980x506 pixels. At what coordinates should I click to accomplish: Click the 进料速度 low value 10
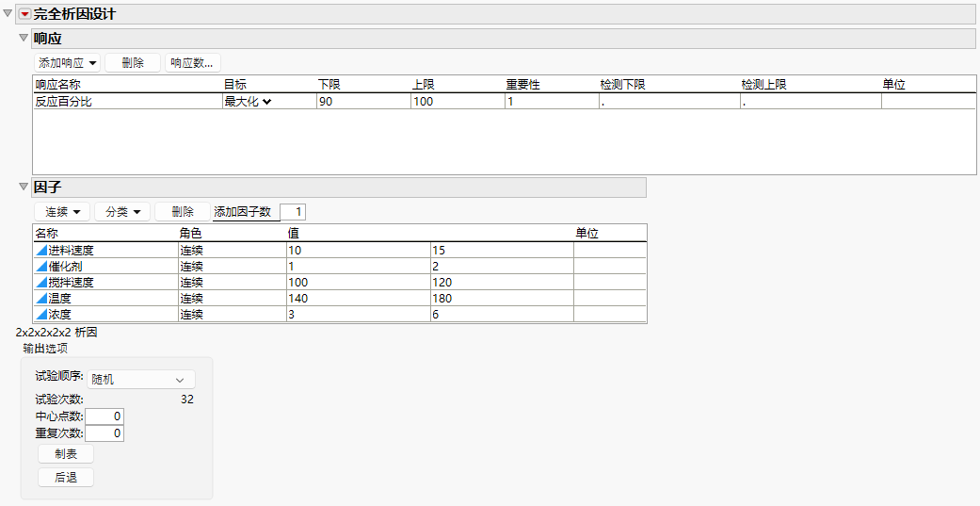click(x=358, y=251)
